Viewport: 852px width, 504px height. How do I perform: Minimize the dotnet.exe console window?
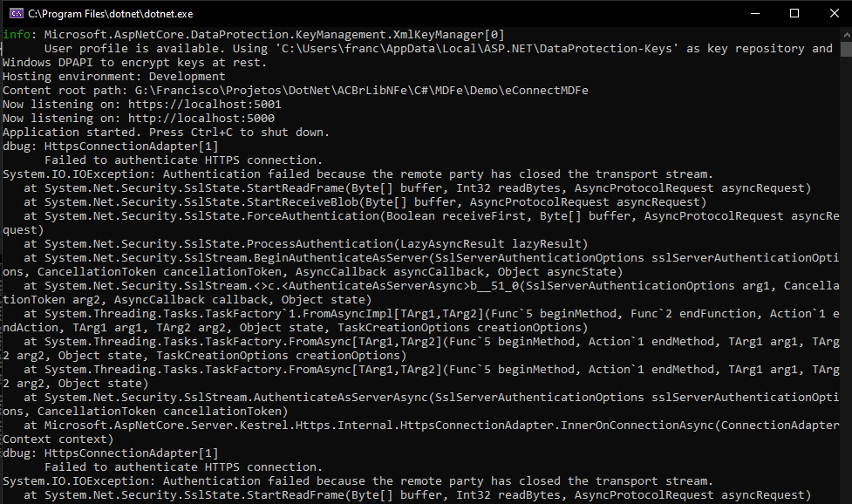(x=754, y=14)
